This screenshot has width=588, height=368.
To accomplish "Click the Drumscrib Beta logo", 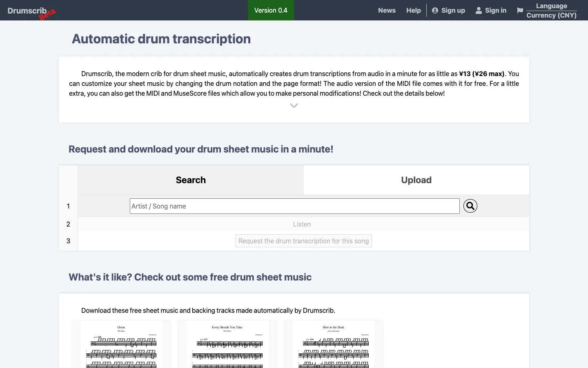I will pyautogui.click(x=31, y=12).
